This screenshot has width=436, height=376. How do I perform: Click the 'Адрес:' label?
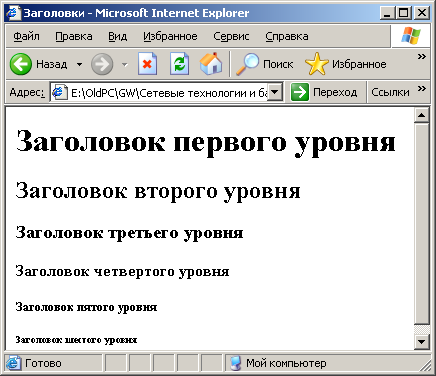tap(27, 92)
